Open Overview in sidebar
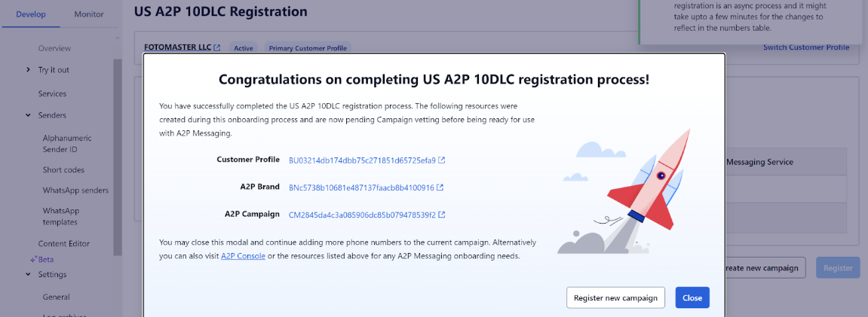The height and width of the screenshot is (317, 868). tap(54, 49)
